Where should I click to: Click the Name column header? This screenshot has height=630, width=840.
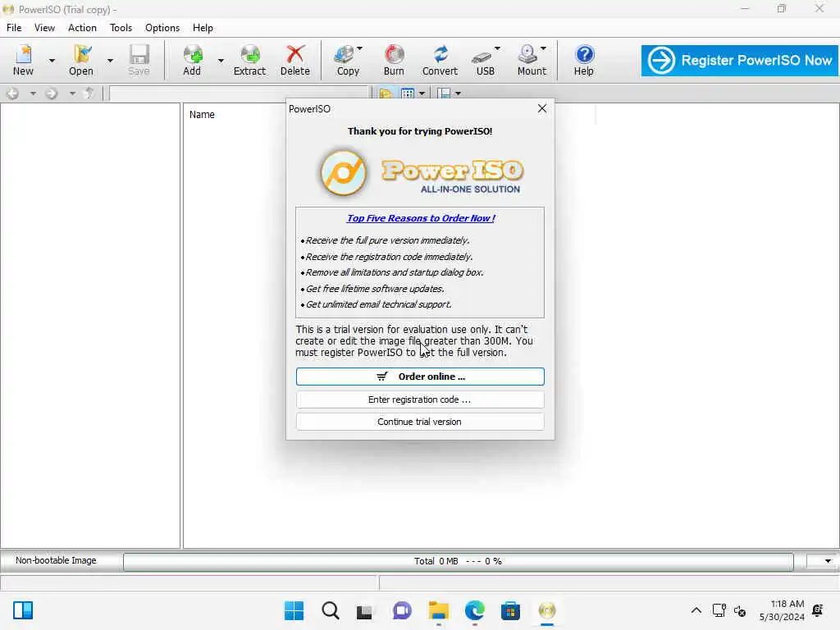coord(202,115)
